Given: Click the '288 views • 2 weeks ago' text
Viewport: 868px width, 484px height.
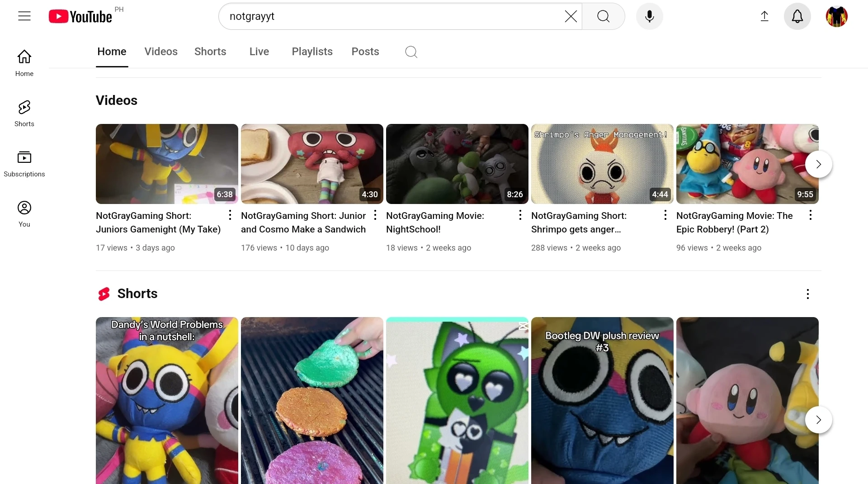Looking at the screenshot, I should pyautogui.click(x=576, y=248).
